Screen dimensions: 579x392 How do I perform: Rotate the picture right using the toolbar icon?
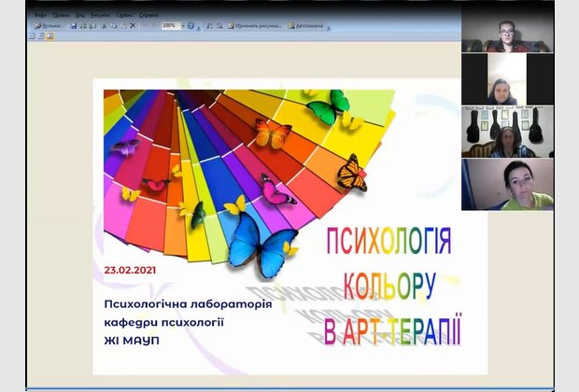(220, 26)
